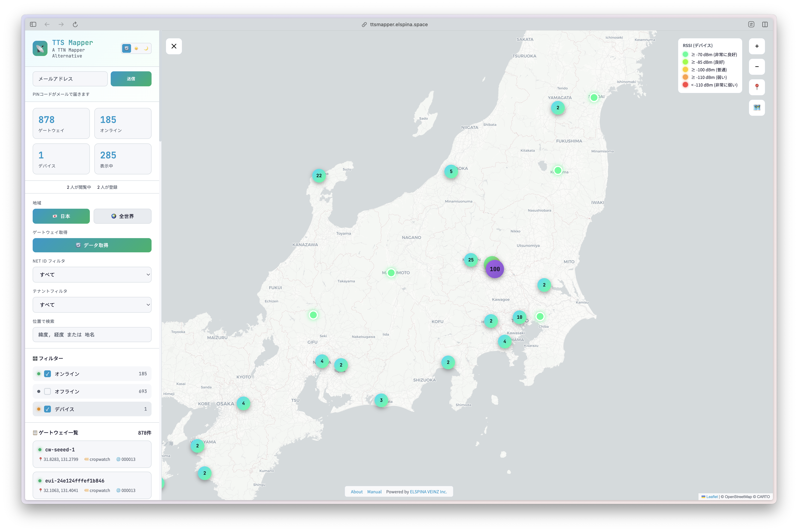This screenshot has height=532, width=798.
Task: Switch region to 全世界
Action: click(122, 216)
